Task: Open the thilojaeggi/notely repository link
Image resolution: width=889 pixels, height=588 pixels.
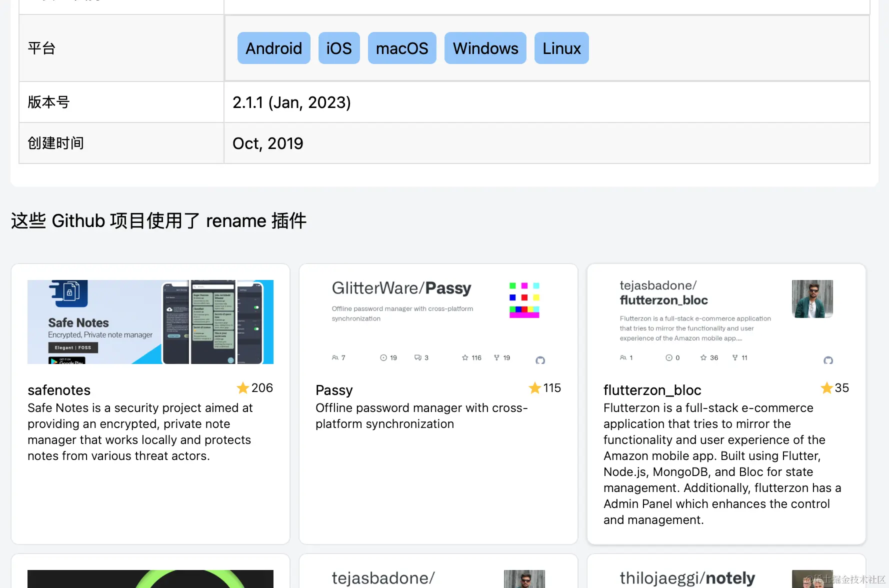Action: point(687,578)
